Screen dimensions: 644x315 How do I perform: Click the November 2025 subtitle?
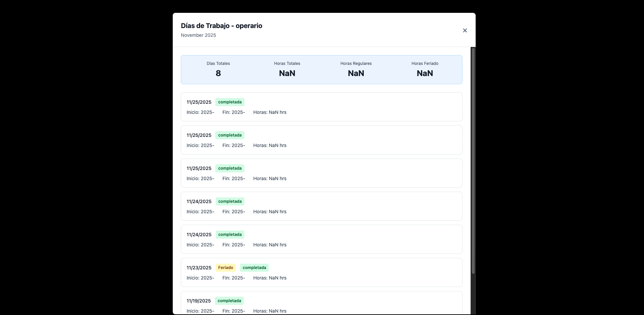click(x=198, y=35)
